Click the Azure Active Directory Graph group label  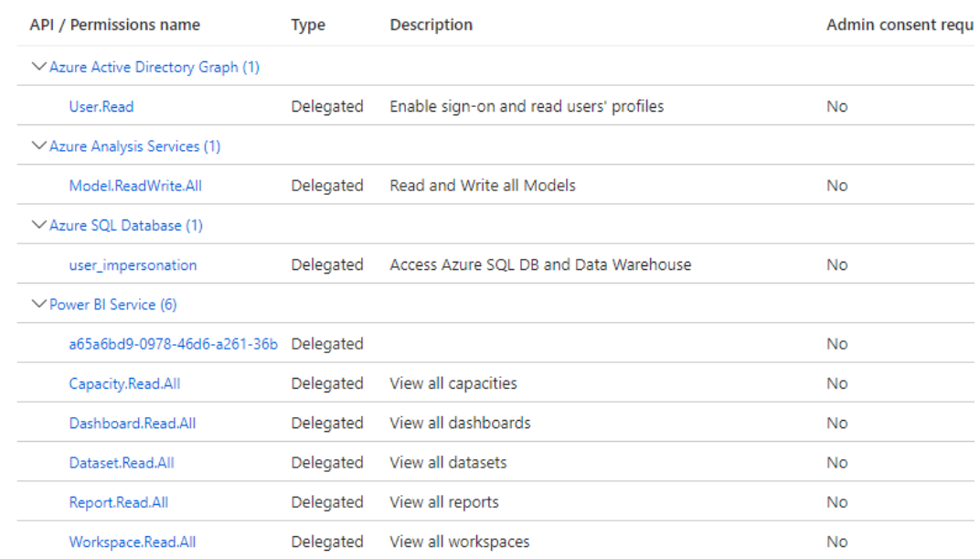click(154, 67)
